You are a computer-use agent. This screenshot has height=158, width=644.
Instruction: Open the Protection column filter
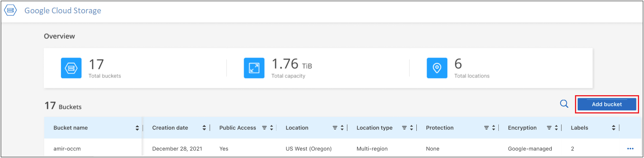coord(487,128)
